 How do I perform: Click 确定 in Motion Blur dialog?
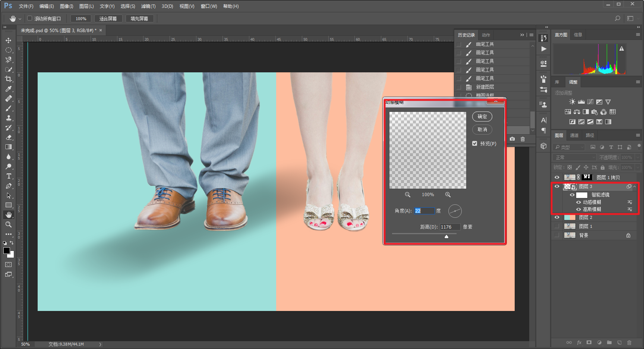pyautogui.click(x=482, y=117)
